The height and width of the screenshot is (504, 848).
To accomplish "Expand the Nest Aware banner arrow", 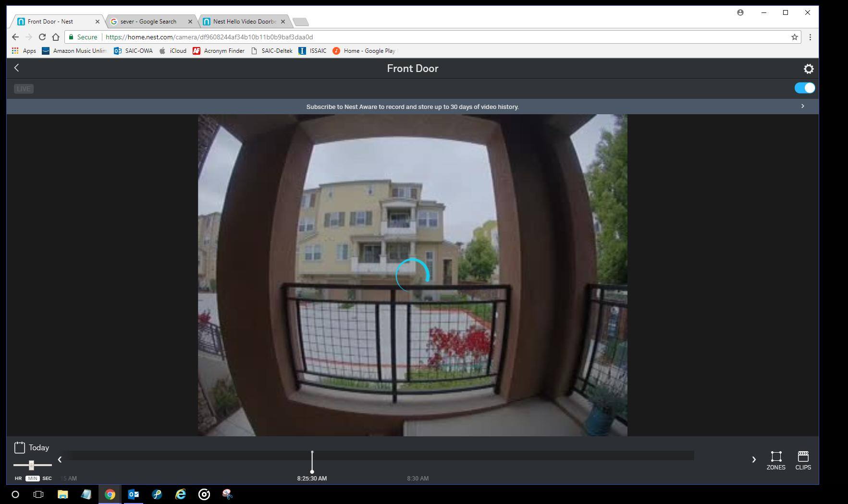I will pyautogui.click(x=802, y=106).
